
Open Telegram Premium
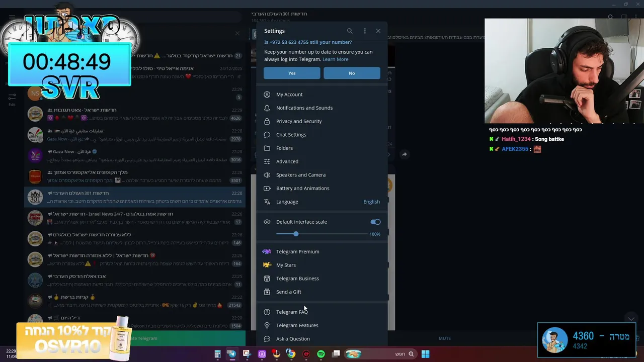point(322,251)
